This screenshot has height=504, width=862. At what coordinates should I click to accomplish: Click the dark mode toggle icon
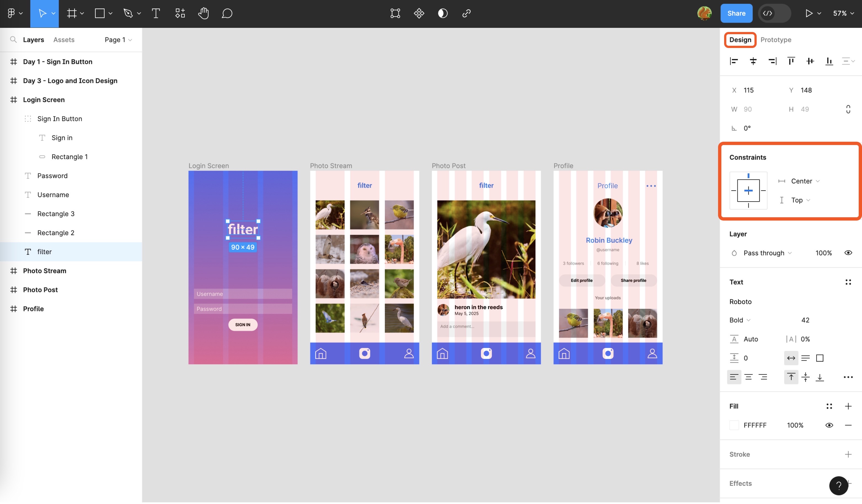click(443, 13)
